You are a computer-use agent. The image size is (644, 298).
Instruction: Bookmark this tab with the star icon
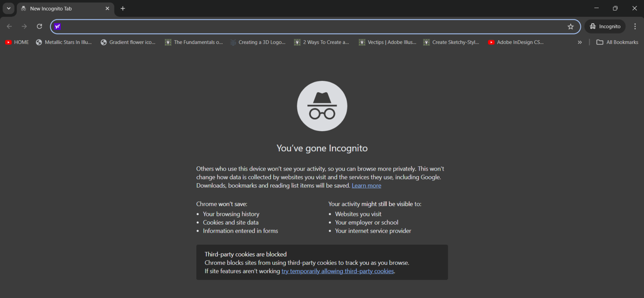tap(571, 26)
